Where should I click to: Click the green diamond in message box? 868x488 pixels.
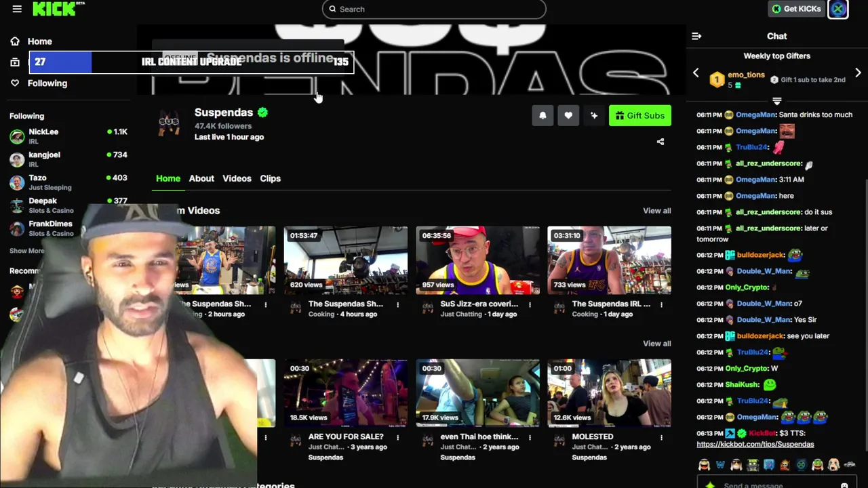[710, 485]
